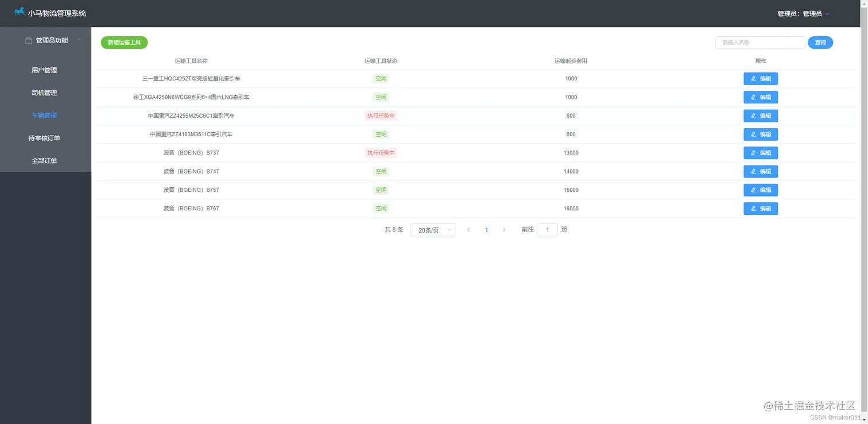Edit the 波音 B757 row
The image size is (868, 424).
click(x=761, y=190)
